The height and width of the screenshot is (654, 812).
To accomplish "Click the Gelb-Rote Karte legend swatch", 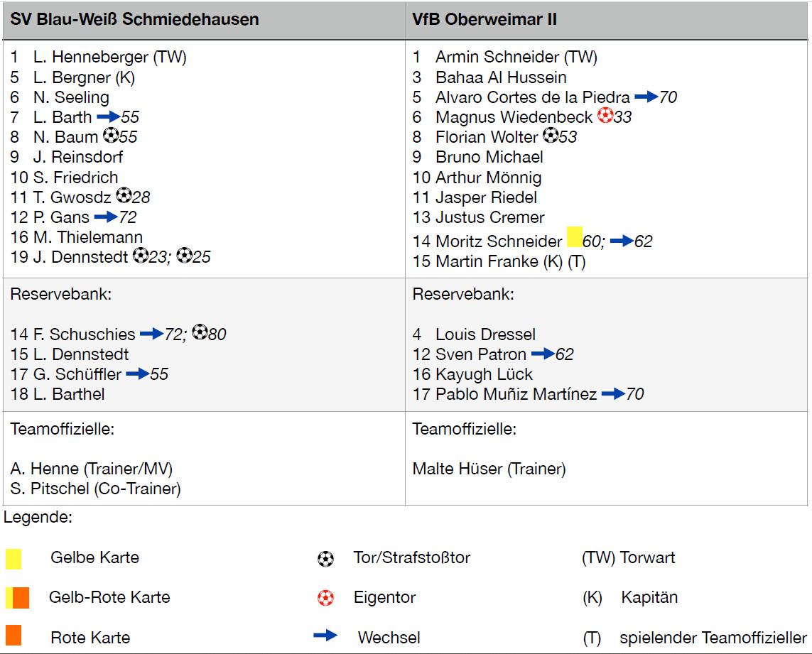I will pos(17,597).
